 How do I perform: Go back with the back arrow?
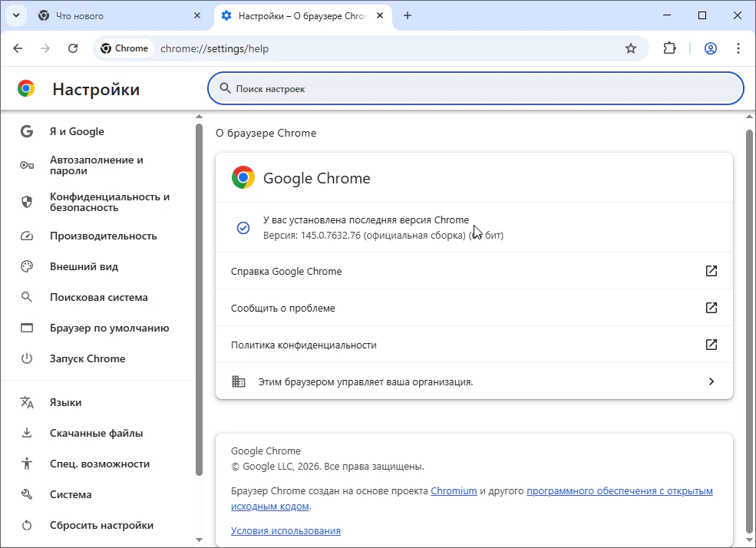coord(18,48)
